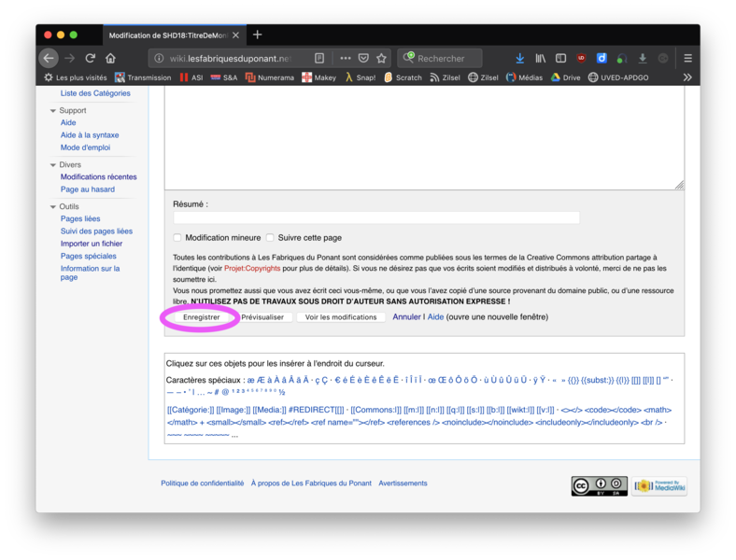Click the browser back arrow button
Screen dimensions: 736x560
(x=49, y=58)
